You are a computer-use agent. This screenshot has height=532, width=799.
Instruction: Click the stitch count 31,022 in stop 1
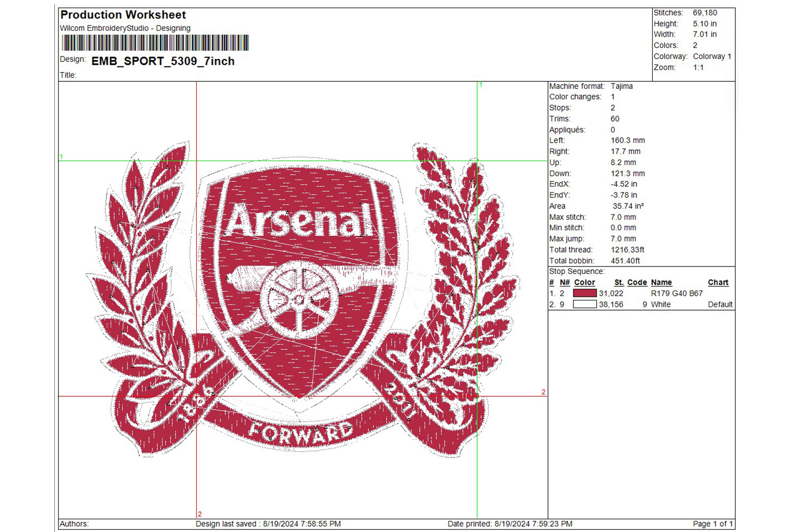coord(611,293)
